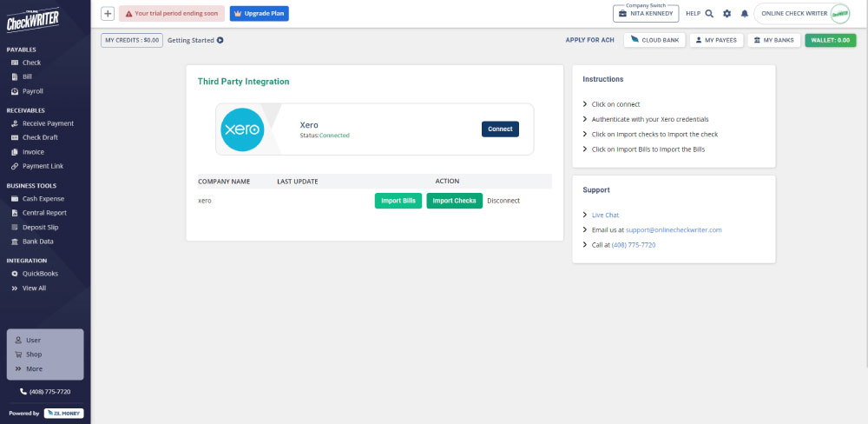Open search via magnifier icon
868x424 pixels.
click(709, 14)
